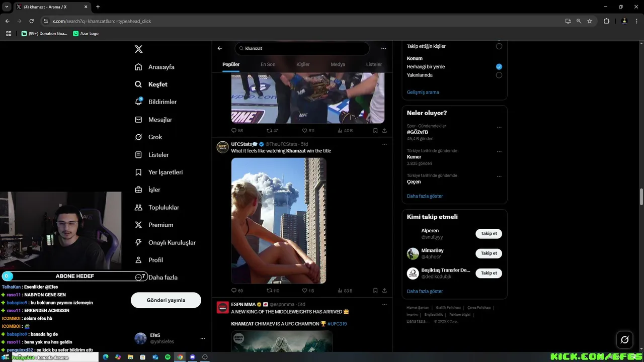Follow Beşiktaş Transfer De... with Takip et
644x362 pixels.
tap(489, 273)
